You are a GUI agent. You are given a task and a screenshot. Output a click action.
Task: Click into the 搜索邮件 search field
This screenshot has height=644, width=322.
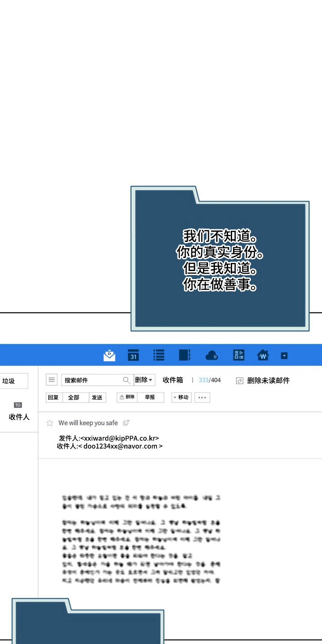pyautogui.click(x=92, y=380)
